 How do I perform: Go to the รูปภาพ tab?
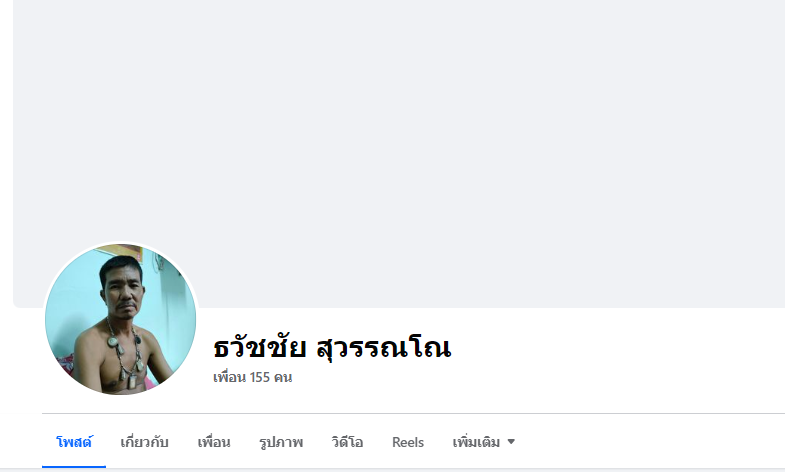pos(281,442)
